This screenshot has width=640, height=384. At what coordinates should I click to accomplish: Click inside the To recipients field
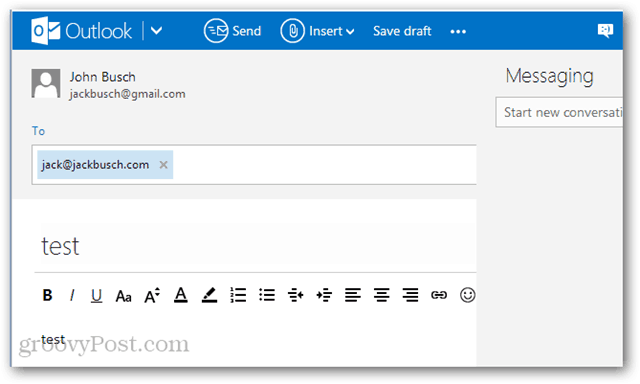tap(254, 164)
